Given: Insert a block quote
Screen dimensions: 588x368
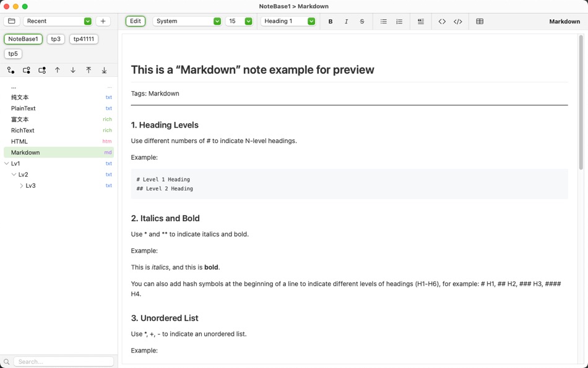Looking at the screenshot, I should coord(421,22).
